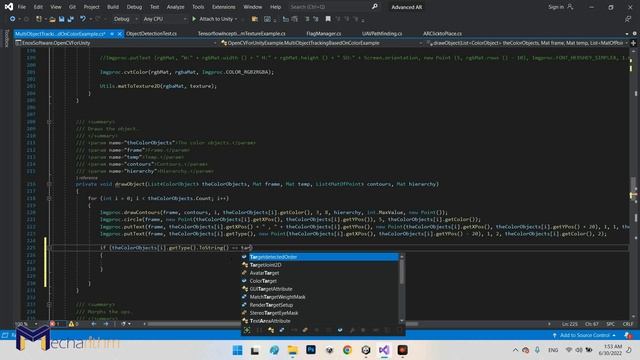Image resolution: width=640 pixels, height=360 pixels.
Task: Open the drawObject member navigation dropdown
Action: tap(527, 43)
